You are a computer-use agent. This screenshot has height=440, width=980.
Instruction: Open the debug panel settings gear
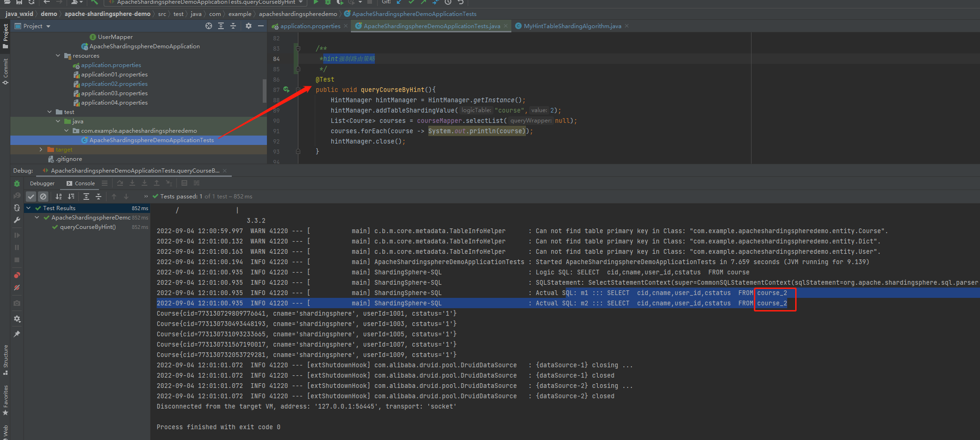pos(17,319)
